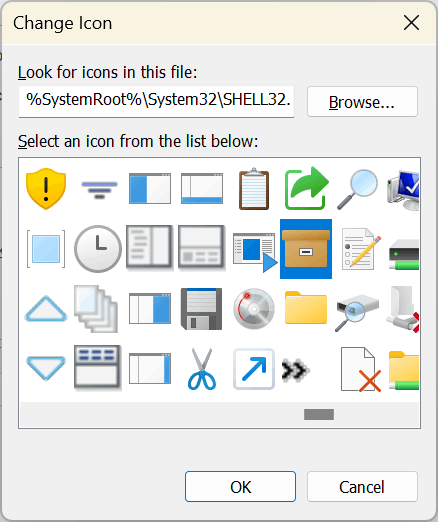The width and height of the screenshot is (438, 522).
Task: Select the table grid header window icon
Action: tap(97, 367)
